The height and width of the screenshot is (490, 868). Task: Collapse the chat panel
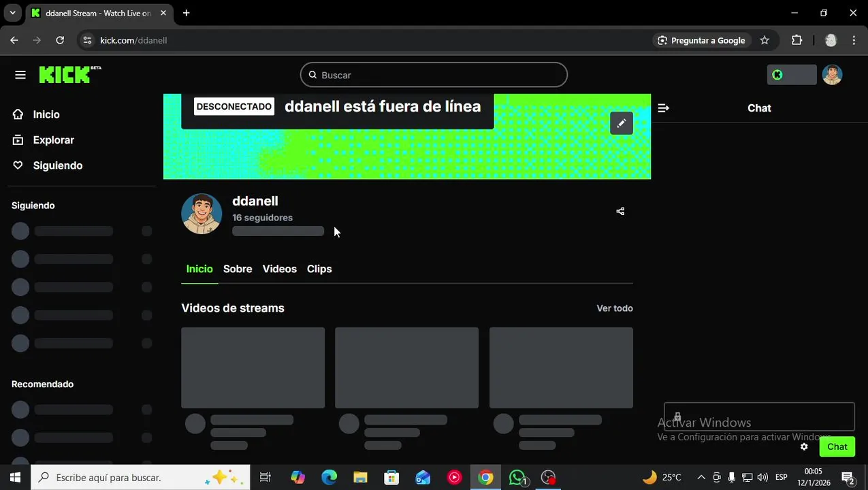pos(663,108)
